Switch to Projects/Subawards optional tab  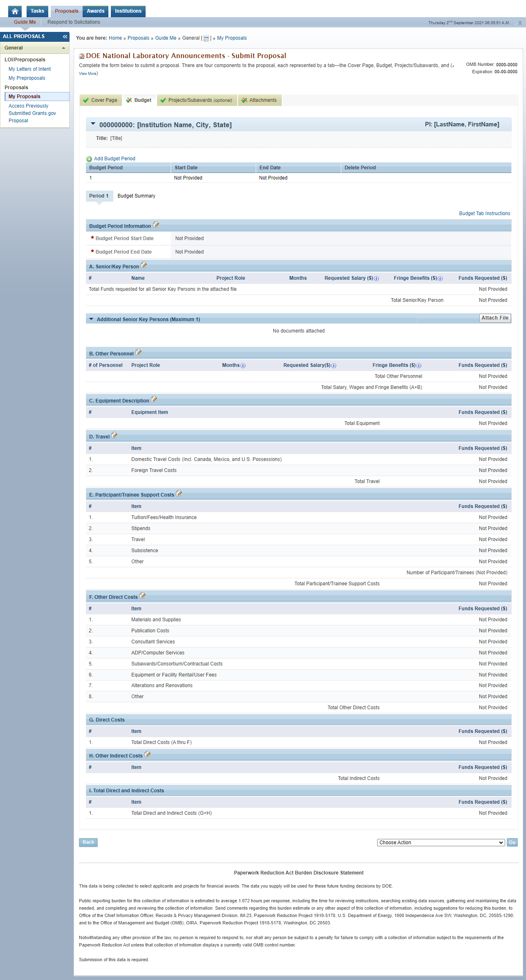[197, 100]
